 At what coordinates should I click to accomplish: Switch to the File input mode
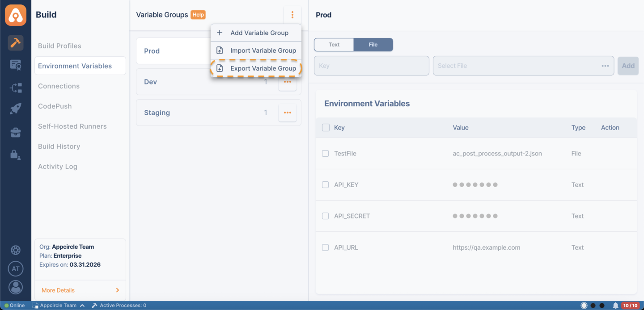(x=373, y=44)
